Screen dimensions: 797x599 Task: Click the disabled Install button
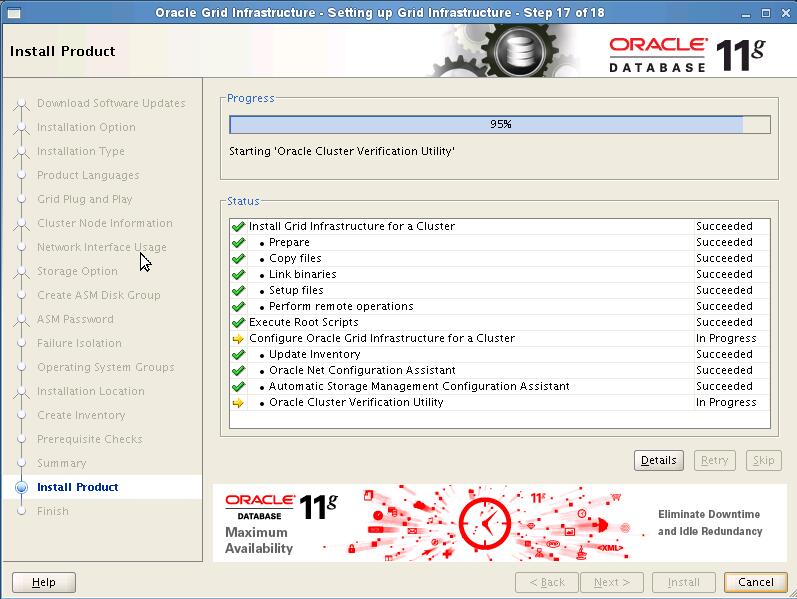[x=684, y=582]
